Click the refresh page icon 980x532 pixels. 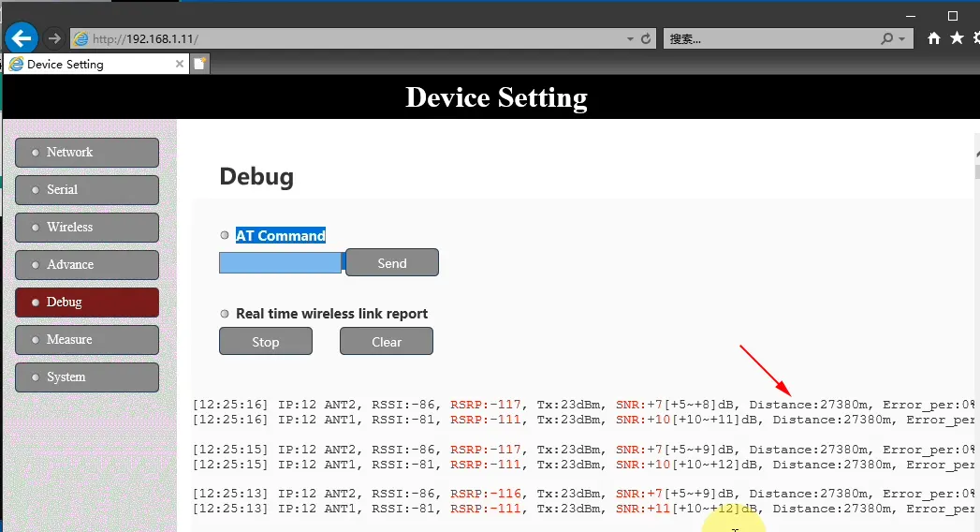tap(645, 39)
